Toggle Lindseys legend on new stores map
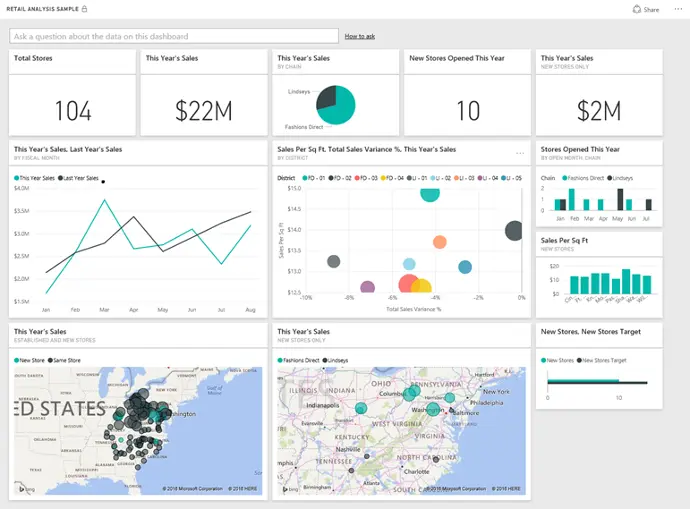This screenshot has height=509, width=690. click(x=335, y=360)
